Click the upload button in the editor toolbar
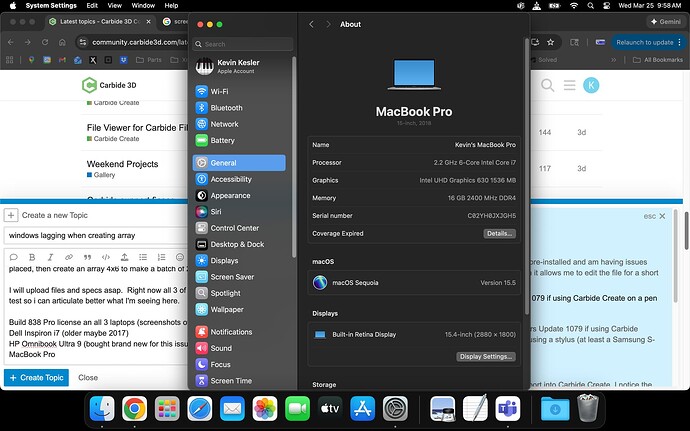Image resolution: width=690 pixels, height=431 pixels. 125,257
